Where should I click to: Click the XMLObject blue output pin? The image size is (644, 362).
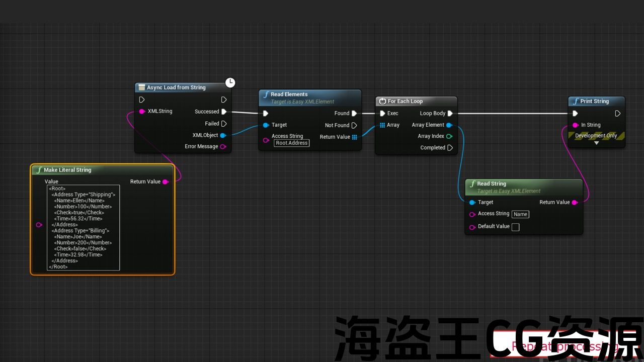click(223, 135)
